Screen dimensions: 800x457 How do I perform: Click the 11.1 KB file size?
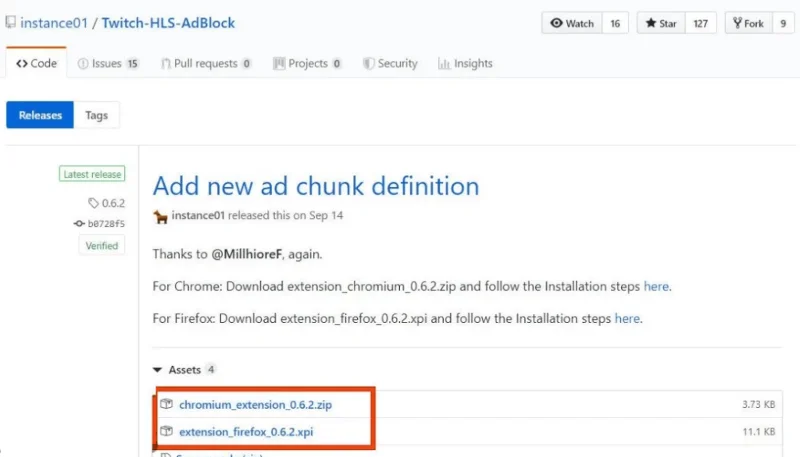(x=759, y=431)
